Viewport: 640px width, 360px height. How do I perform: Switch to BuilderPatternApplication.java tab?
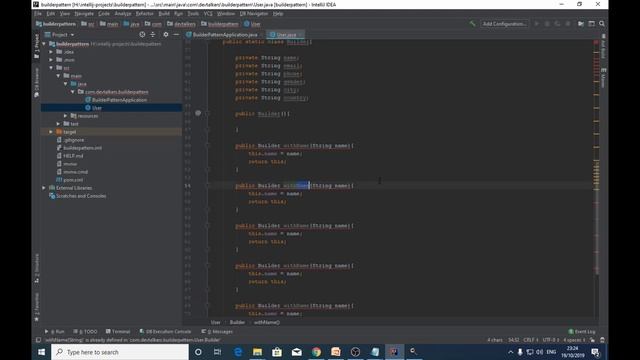click(x=224, y=35)
